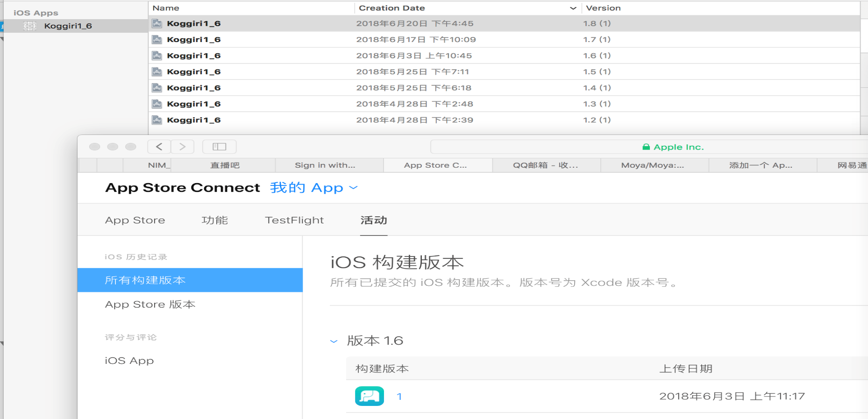The width and height of the screenshot is (868, 419).
Task: Toggle the Safari sidebar button
Action: tap(219, 147)
